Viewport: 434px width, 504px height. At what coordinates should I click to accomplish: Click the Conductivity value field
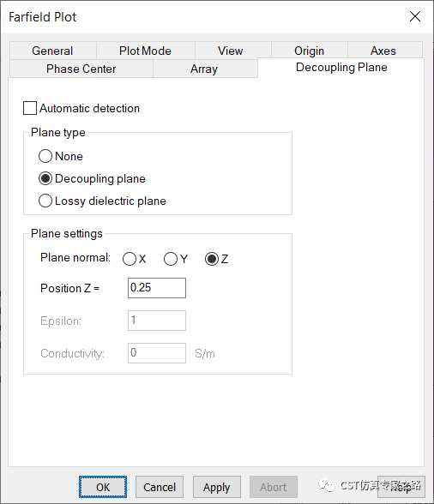pyautogui.click(x=157, y=353)
